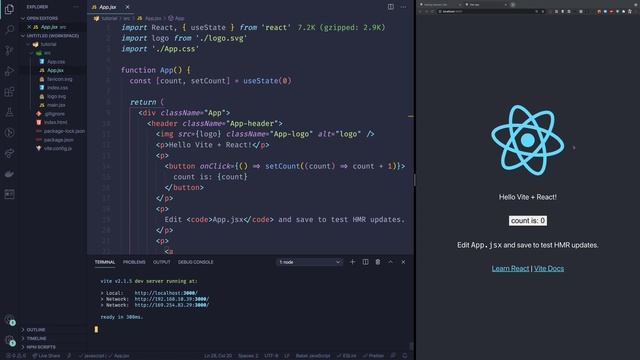
Task: Close App.jsx in Open Editors list
Action: point(29,27)
